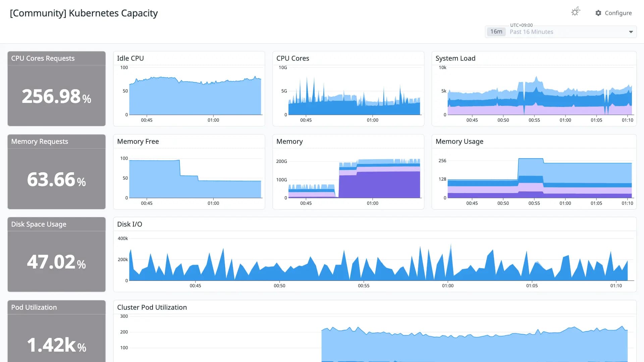Click the 00:55 tick on System Load axis

tap(534, 120)
